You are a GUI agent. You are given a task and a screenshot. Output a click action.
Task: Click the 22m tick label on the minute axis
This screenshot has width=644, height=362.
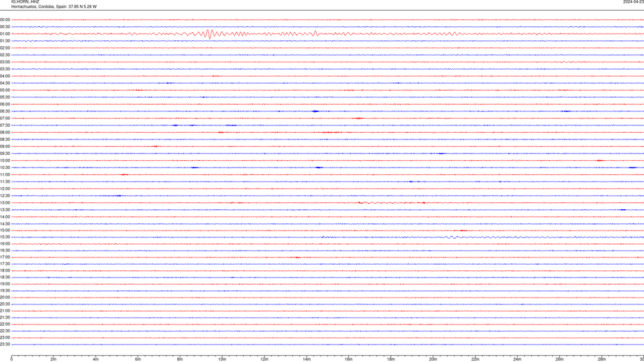[475, 359]
